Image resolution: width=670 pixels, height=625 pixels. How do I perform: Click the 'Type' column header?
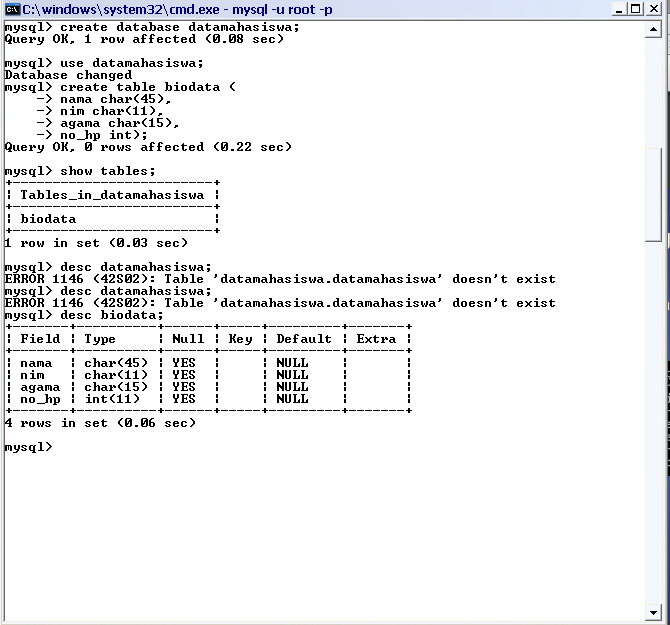click(x=100, y=339)
